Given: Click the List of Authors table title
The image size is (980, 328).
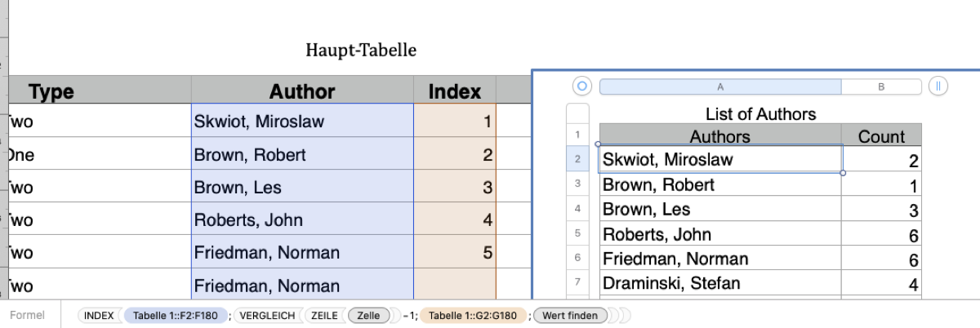Looking at the screenshot, I should click(760, 114).
